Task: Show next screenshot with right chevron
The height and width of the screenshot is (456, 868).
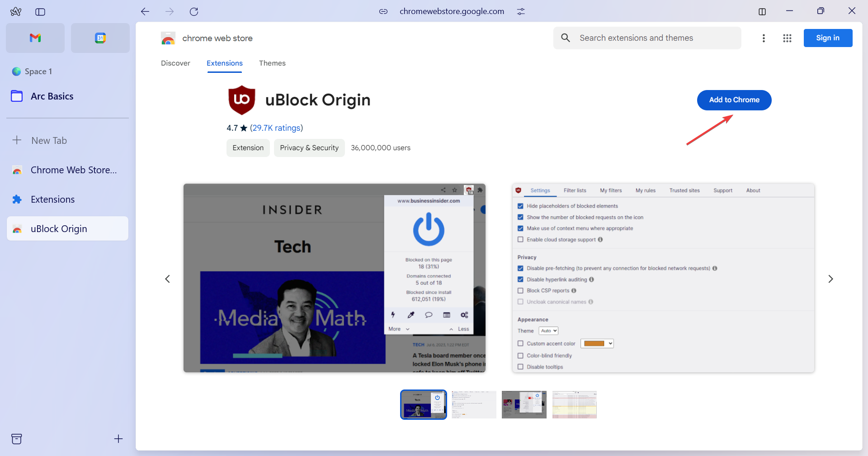Action: [830, 279]
